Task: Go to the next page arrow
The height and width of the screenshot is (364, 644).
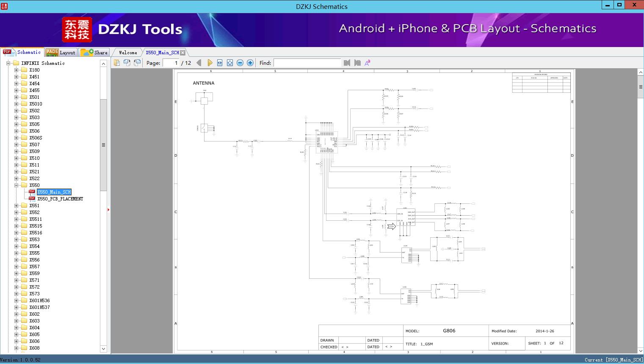Action: coord(210,63)
